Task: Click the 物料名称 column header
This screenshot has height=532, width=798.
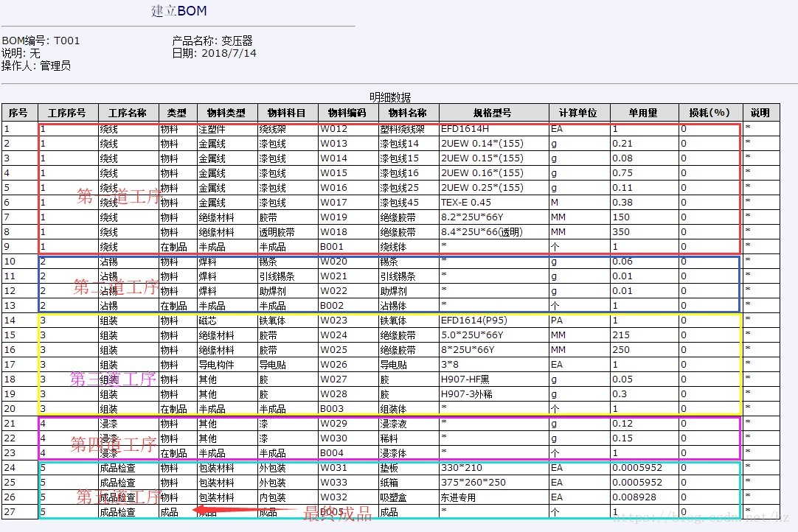Action: point(408,113)
